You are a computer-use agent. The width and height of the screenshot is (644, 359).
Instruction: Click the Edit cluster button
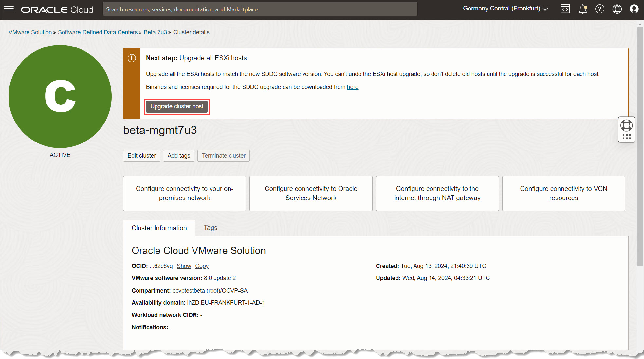(x=141, y=156)
